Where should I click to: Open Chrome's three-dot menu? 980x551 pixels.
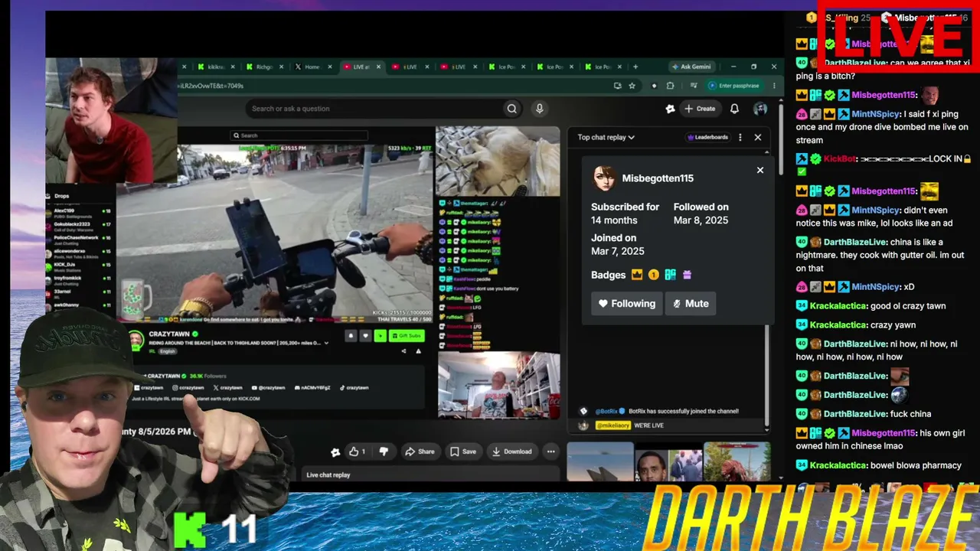tap(774, 86)
